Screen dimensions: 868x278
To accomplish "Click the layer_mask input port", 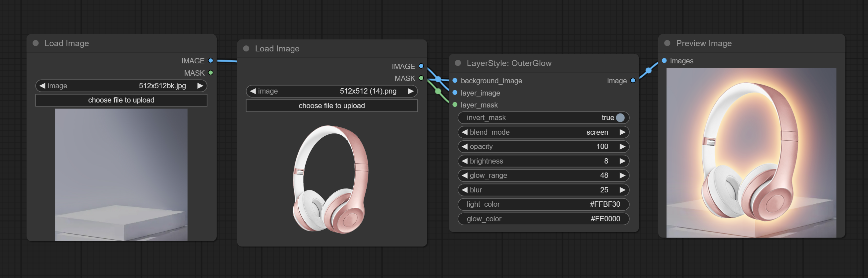I will (x=455, y=105).
